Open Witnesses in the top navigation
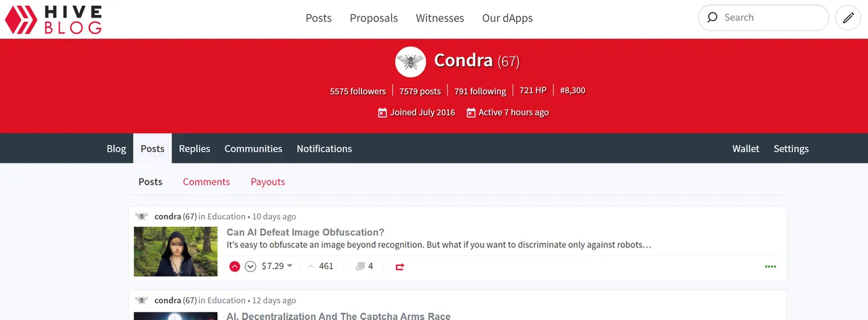The image size is (868, 320). [440, 18]
